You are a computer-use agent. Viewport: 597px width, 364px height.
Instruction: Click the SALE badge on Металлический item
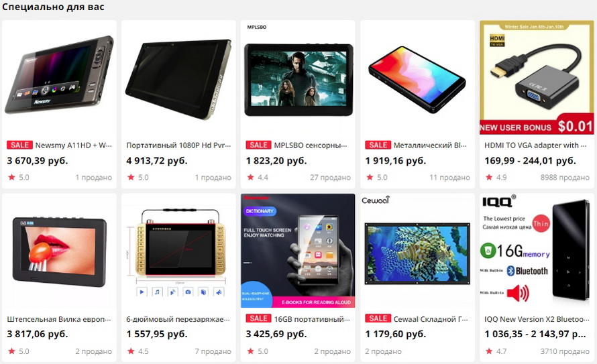coord(378,145)
